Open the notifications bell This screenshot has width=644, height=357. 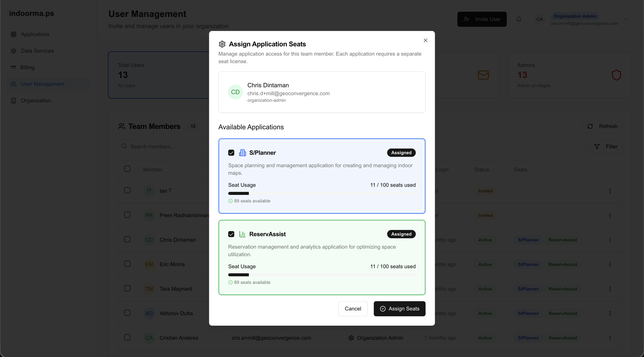coord(519,19)
